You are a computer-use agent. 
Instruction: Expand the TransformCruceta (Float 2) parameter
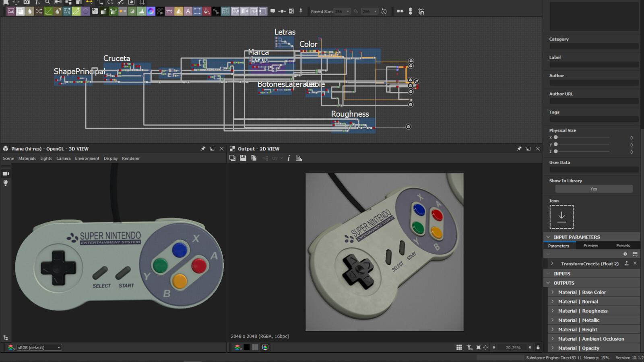pos(552,263)
